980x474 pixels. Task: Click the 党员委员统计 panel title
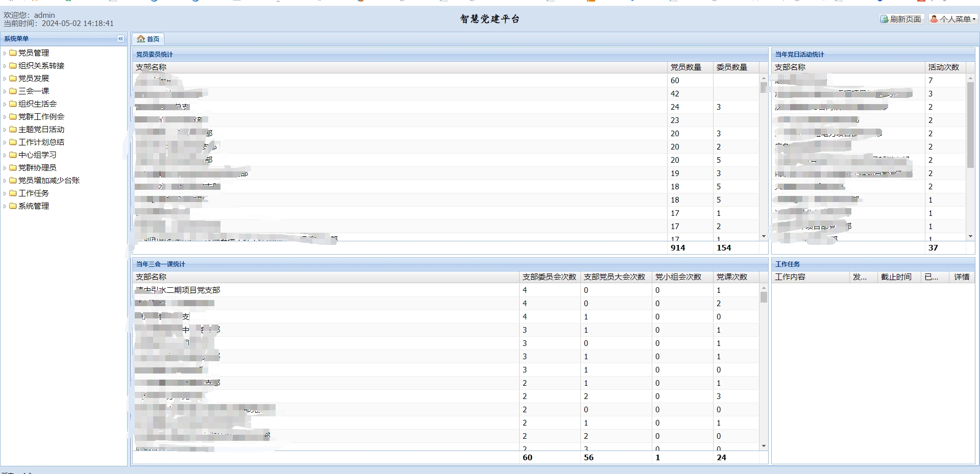155,55
